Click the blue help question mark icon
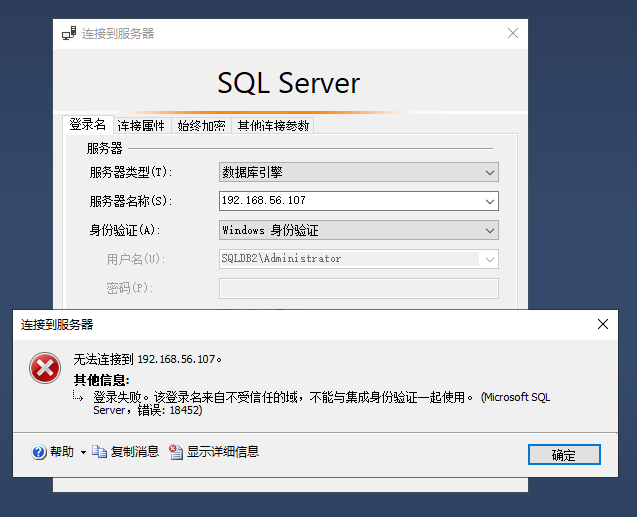 pos(39,452)
